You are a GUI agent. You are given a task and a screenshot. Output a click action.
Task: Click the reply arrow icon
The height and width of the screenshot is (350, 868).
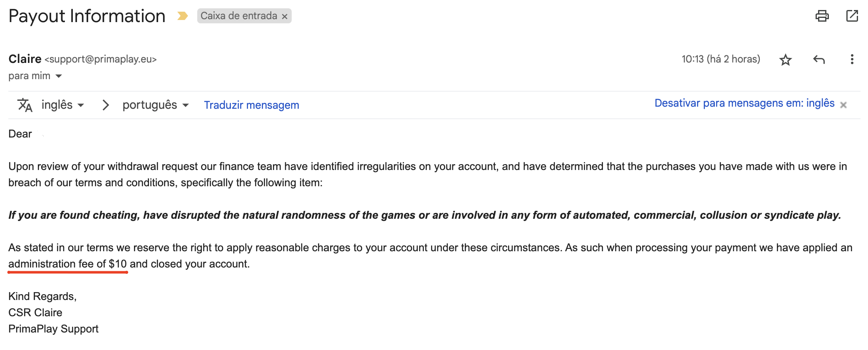818,60
